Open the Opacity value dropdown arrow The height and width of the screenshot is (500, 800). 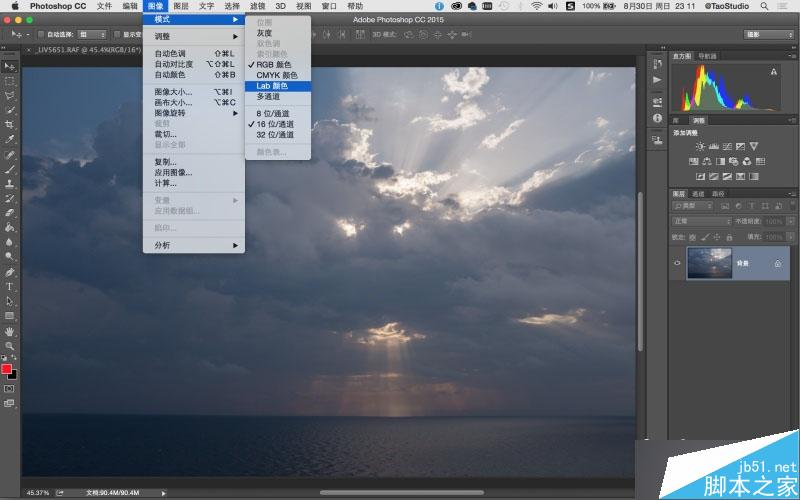click(x=791, y=221)
